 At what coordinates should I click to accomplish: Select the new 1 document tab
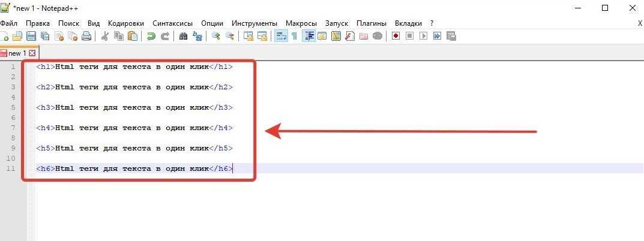coord(17,53)
